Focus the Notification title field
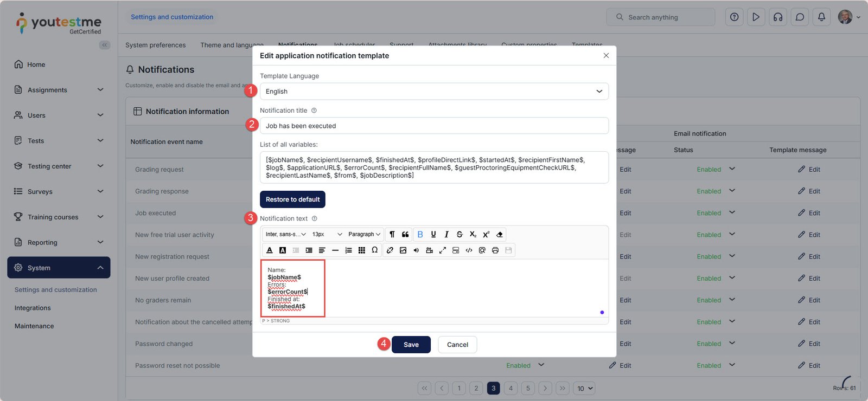Image resolution: width=868 pixels, height=401 pixels. 434,126
